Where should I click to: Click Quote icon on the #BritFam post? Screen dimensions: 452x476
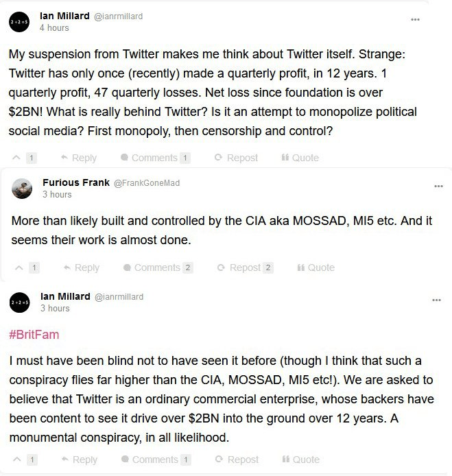pos(285,460)
